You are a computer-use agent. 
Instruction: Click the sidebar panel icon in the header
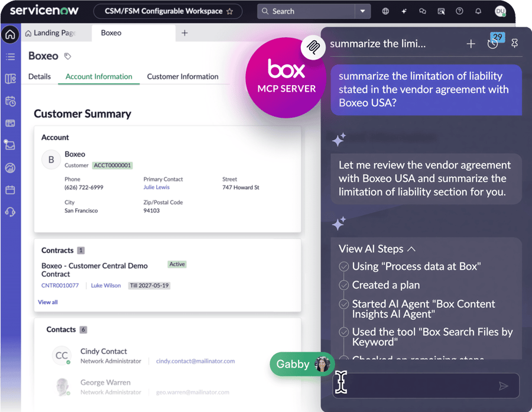(441, 11)
